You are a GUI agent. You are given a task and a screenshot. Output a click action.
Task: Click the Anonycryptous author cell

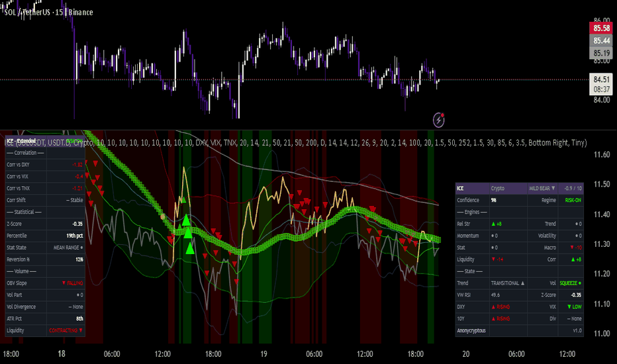click(472, 330)
